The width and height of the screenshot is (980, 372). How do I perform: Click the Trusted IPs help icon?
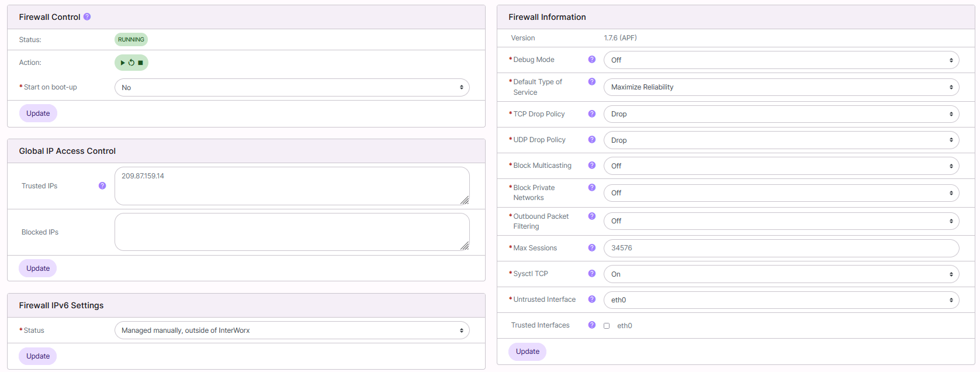[x=102, y=186]
